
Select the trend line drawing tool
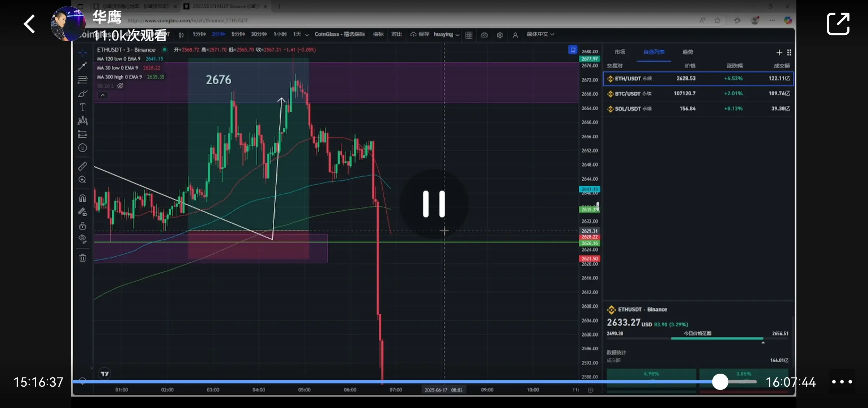pos(82,66)
